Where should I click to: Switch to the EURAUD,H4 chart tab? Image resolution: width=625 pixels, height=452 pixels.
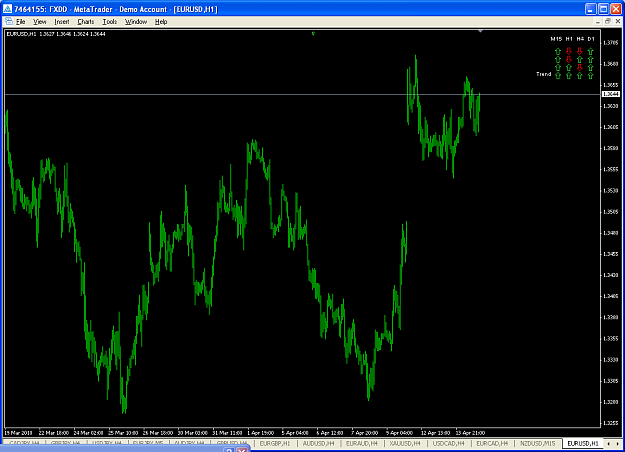click(x=362, y=443)
